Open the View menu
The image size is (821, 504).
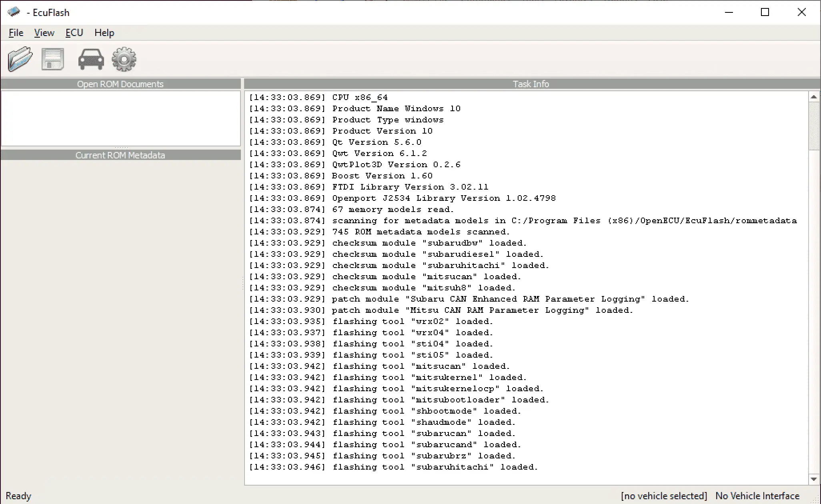coord(44,33)
